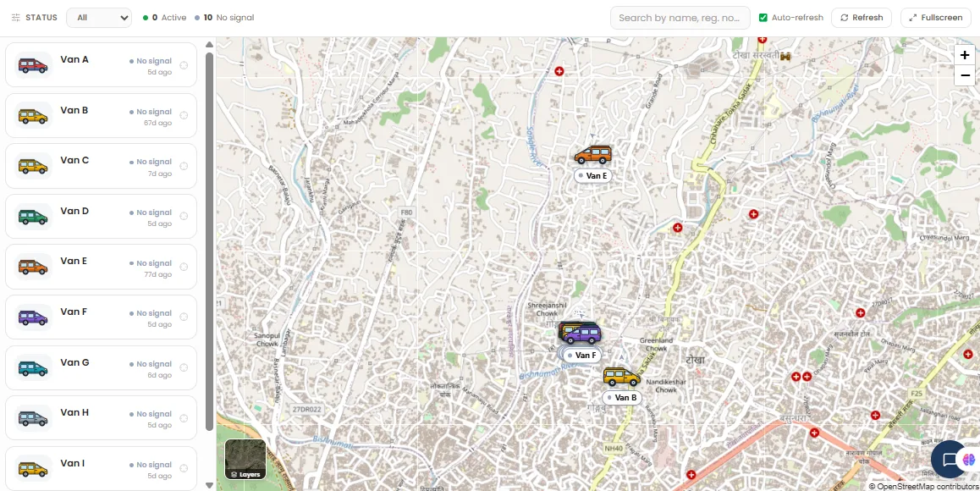Locate Van C using its crosshair icon
This screenshot has width=980, height=491.
pyautogui.click(x=184, y=166)
